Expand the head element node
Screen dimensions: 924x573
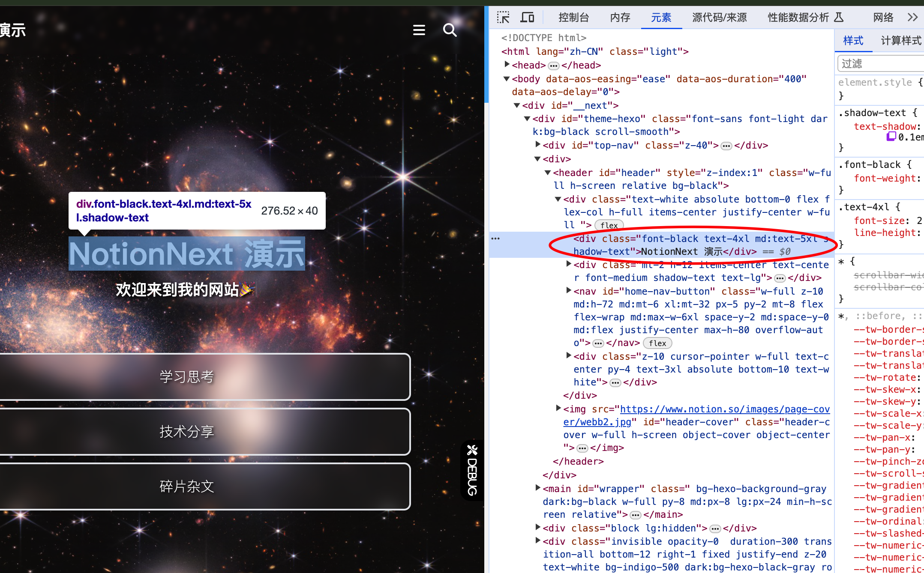[x=507, y=64]
